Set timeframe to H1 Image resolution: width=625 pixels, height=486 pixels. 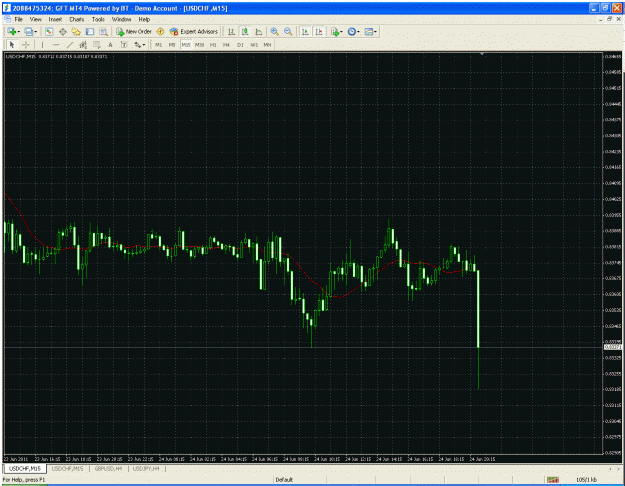[x=213, y=45]
